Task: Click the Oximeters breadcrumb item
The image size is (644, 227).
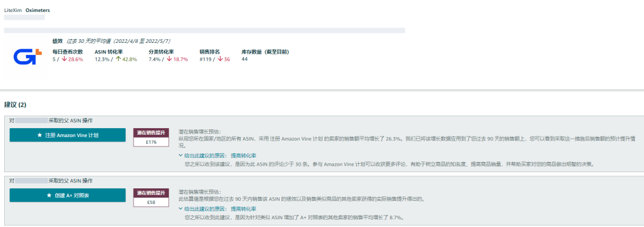Action: click(x=38, y=10)
